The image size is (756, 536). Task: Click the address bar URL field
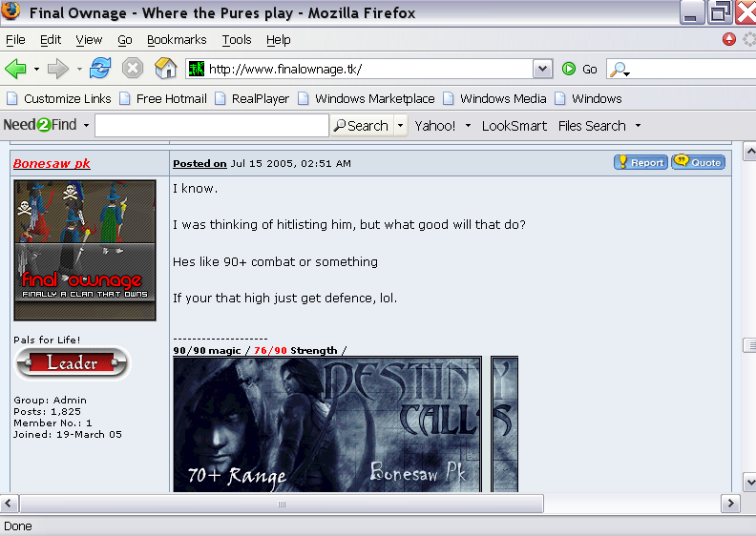(x=369, y=69)
